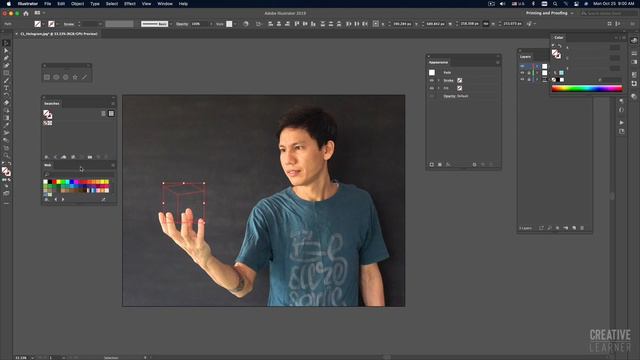The width and height of the screenshot is (640, 360).
Task: Open Color panel icon in right dock
Action: coord(633,40)
